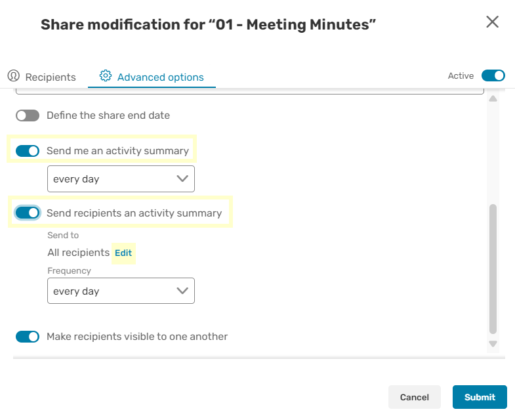Enable Define the share end date
This screenshot has height=420, width=515.
pos(28,115)
